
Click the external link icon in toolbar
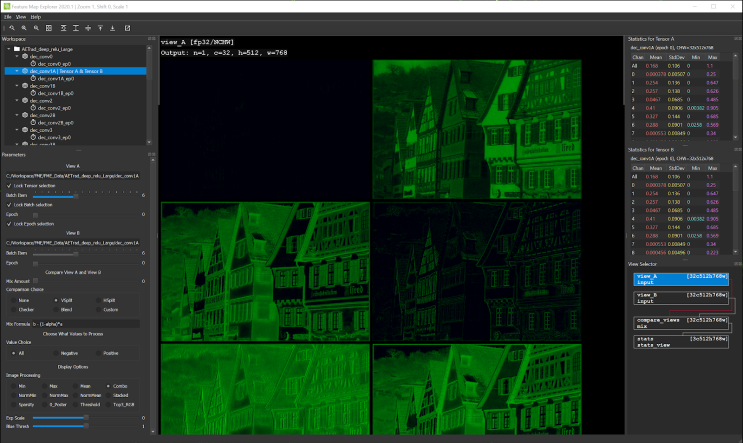pos(125,28)
